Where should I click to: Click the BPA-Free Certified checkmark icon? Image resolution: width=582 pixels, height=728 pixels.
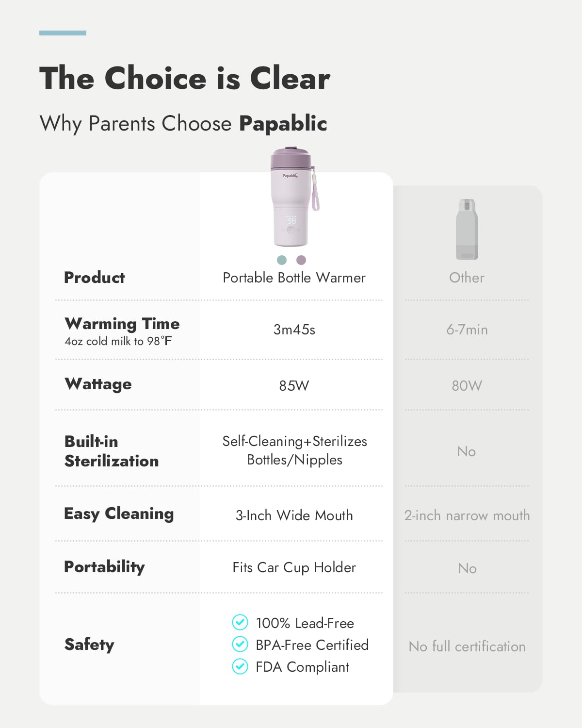pyautogui.click(x=240, y=644)
